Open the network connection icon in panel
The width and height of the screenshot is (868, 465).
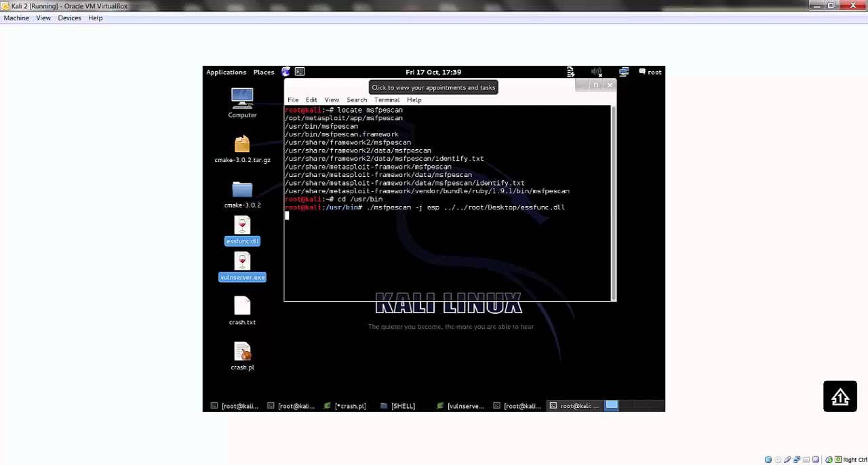pyautogui.click(x=624, y=72)
